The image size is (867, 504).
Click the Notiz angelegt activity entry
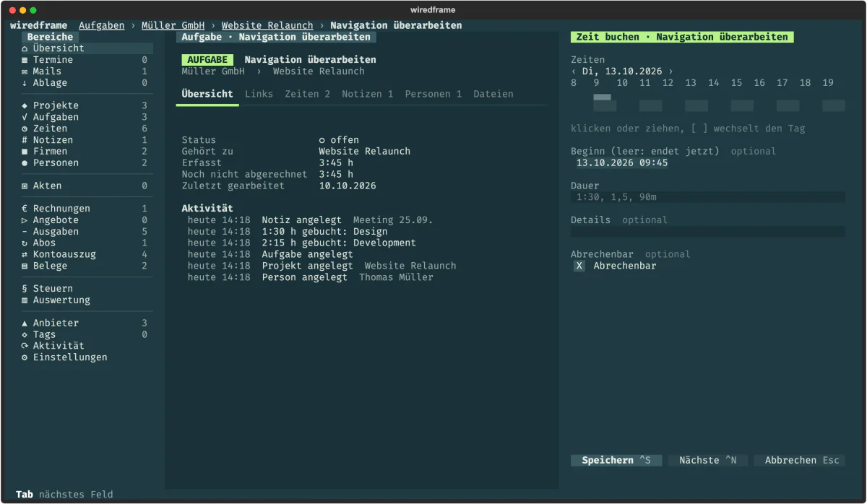pos(310,220)
